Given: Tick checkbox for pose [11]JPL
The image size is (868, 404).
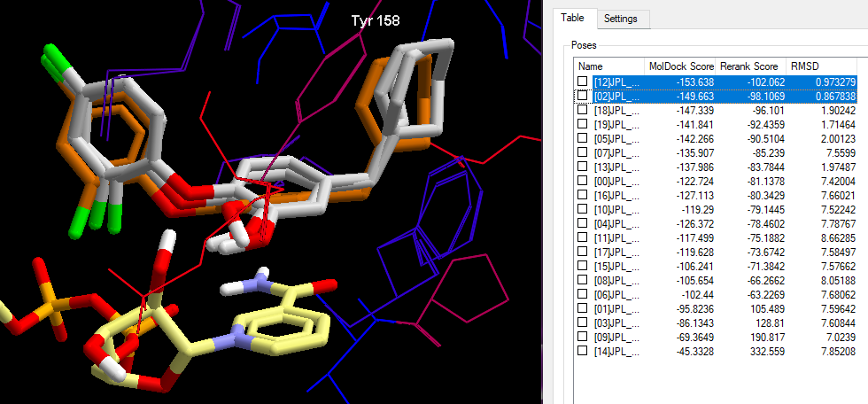Looking at the screenshot, I should (x=583, y=237).
